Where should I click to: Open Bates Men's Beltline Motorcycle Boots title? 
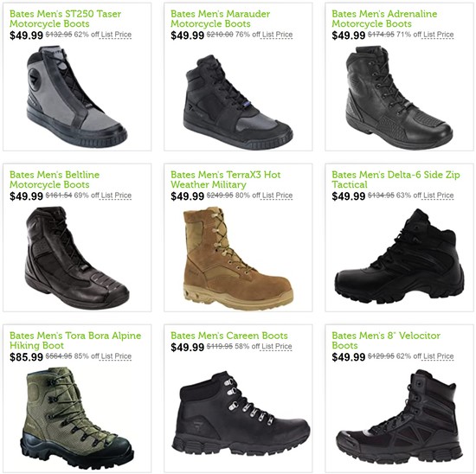pos(55,179)
